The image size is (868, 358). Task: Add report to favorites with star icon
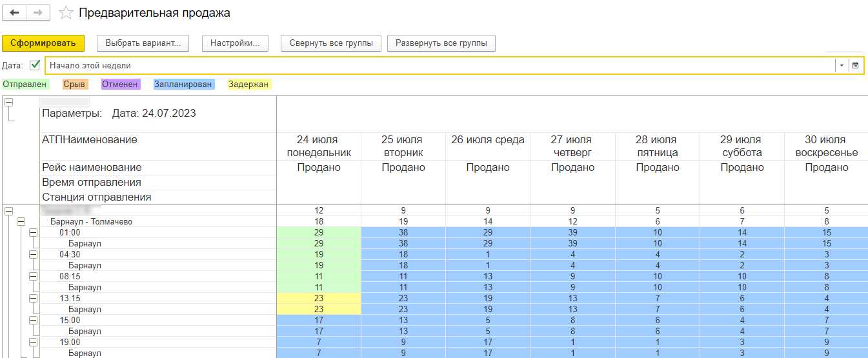pos(65,13)
